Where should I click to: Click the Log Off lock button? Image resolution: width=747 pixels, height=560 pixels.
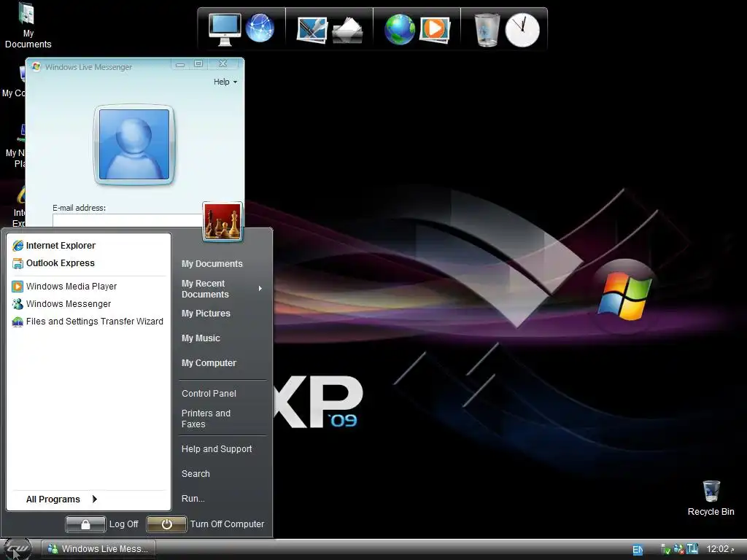[85, 524]
